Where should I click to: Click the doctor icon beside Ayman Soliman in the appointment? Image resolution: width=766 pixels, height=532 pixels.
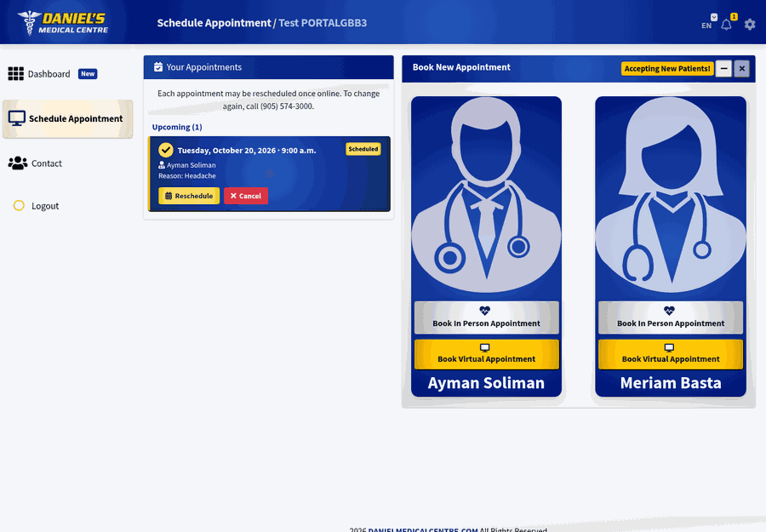coord(162,165)
